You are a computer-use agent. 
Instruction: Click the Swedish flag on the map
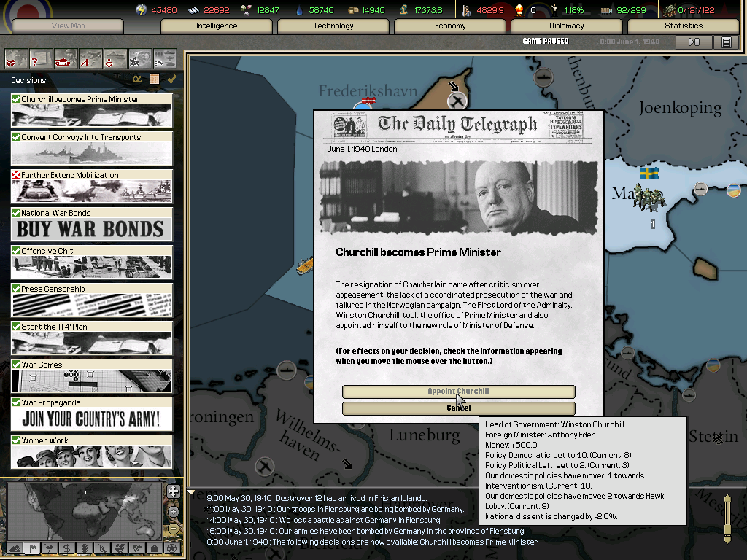coord(649,172)
